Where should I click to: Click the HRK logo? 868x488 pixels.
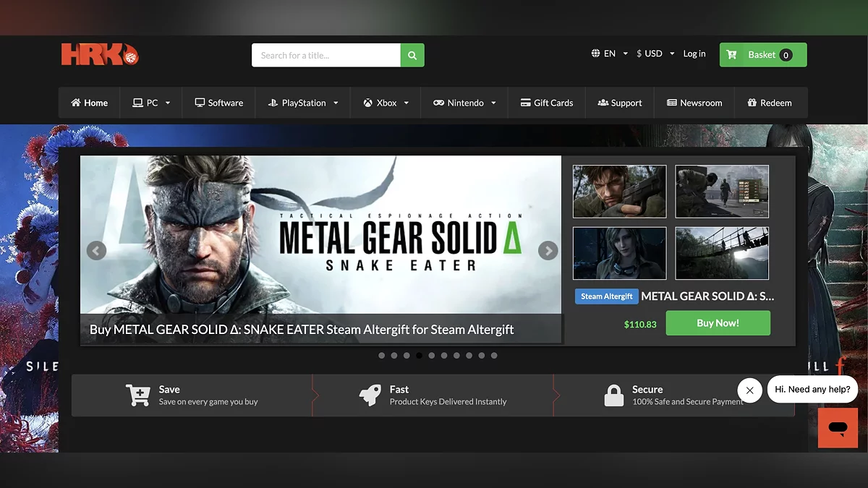[99, 55]
